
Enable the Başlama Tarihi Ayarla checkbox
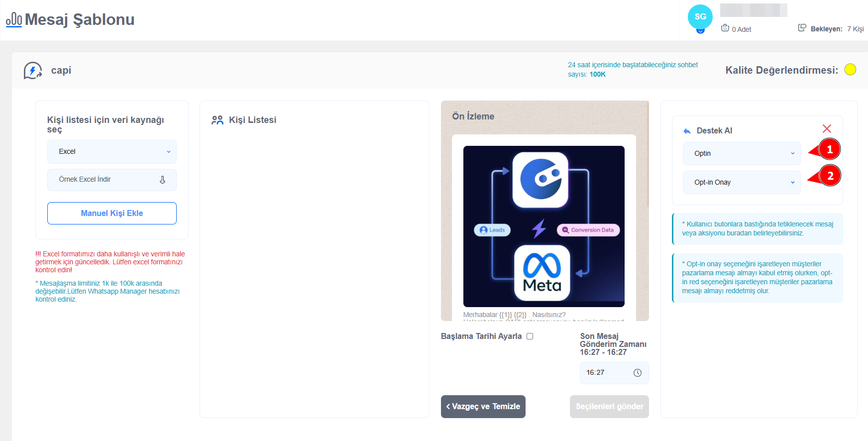coord(530,336)
